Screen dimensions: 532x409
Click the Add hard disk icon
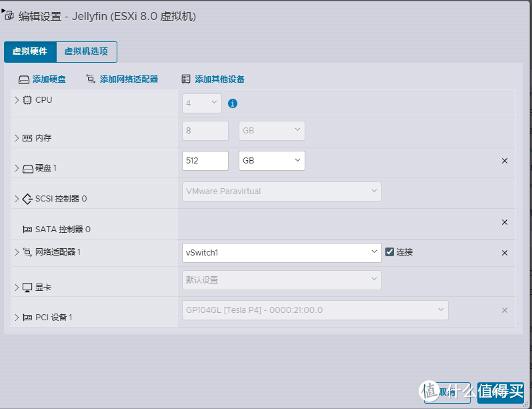point(24,80)
